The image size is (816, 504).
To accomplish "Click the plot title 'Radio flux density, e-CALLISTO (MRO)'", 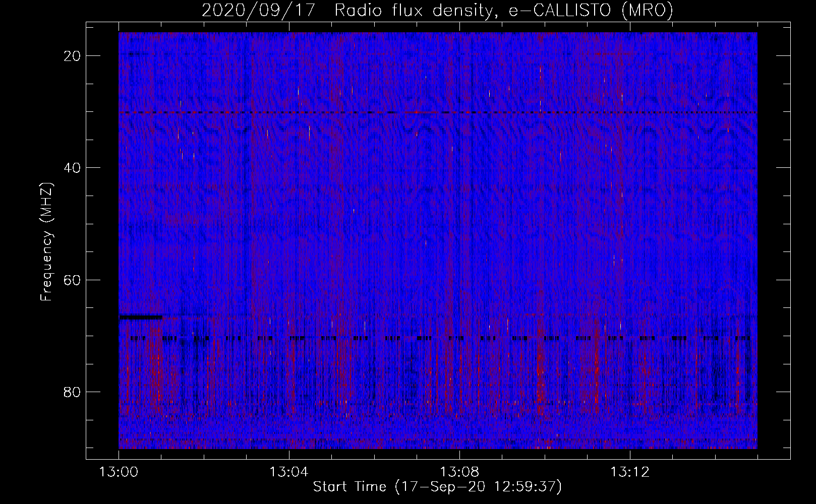I will click(x=504, y=10).
